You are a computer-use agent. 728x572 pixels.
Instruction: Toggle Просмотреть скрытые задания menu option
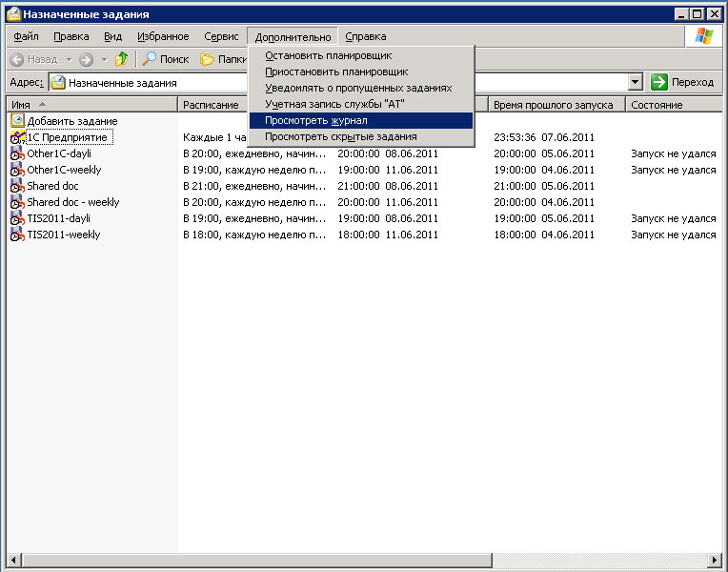(340, 136)
